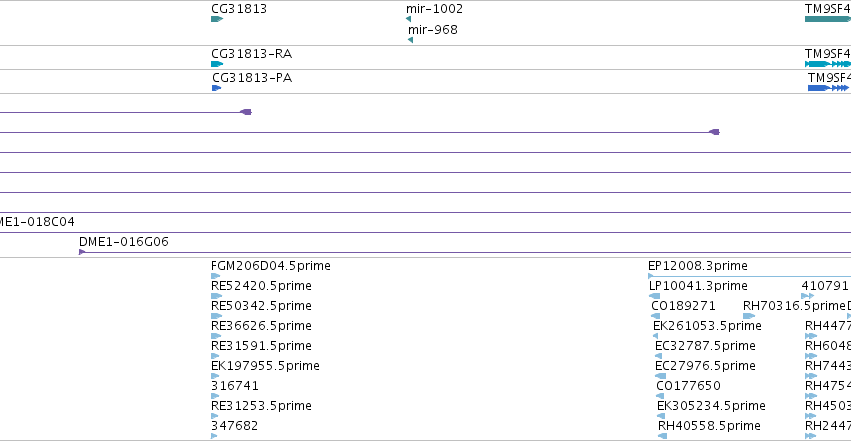Click the CG31813-PA protein glyph

[217, 88]
